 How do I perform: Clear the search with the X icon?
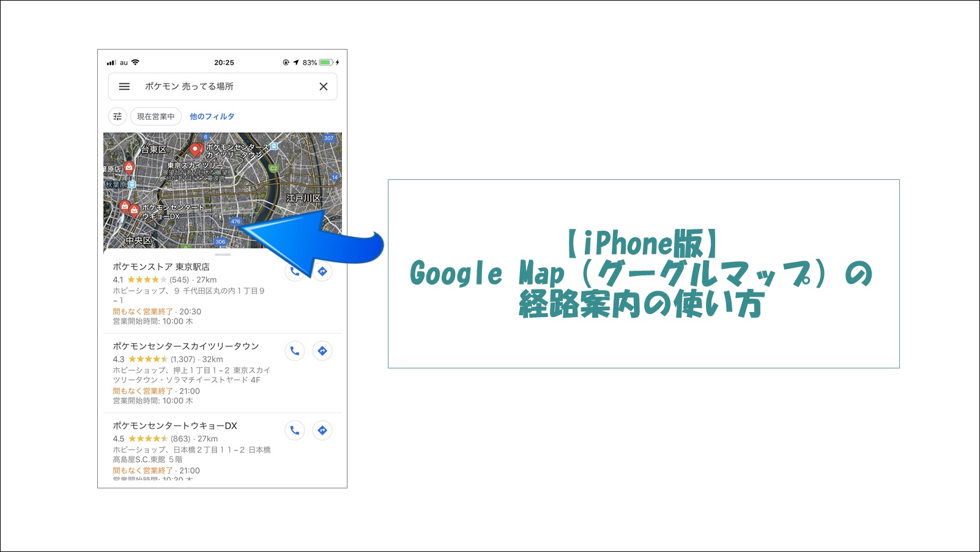pyautogui.click(x=324, y=86)
